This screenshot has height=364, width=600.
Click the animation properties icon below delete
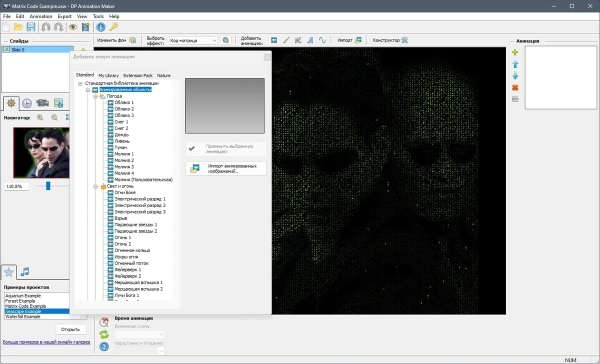pyautogui.click(x=515, y=99)
